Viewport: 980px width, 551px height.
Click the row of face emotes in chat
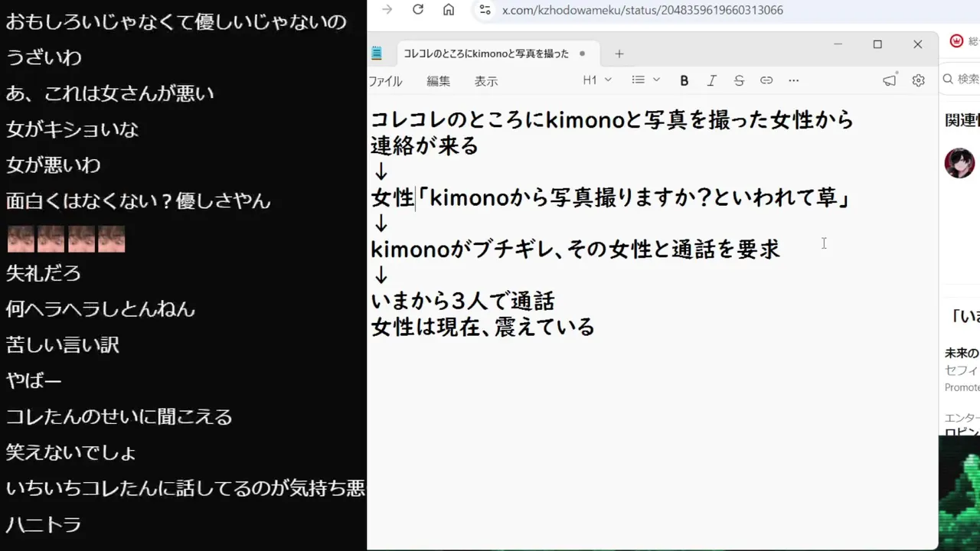pos(66,239)
